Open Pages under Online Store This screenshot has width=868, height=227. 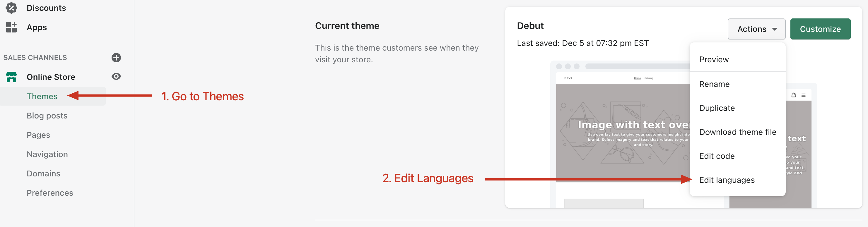point(38,135)
